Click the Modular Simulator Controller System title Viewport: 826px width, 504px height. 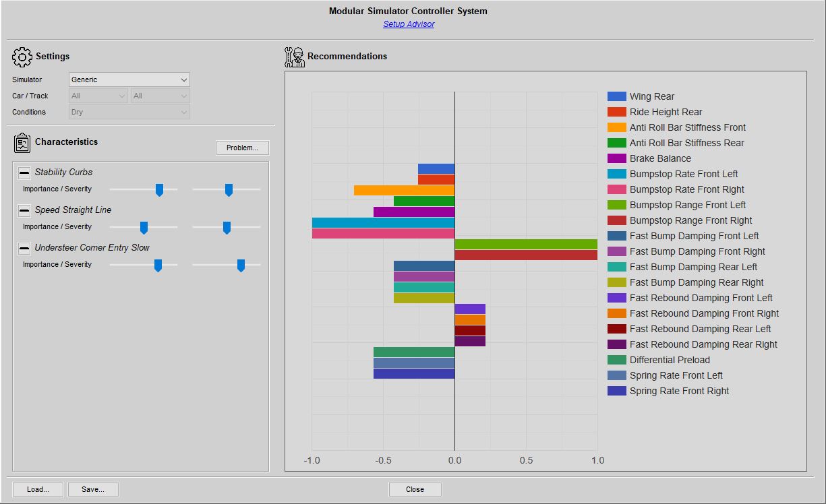tap(408, 11)
